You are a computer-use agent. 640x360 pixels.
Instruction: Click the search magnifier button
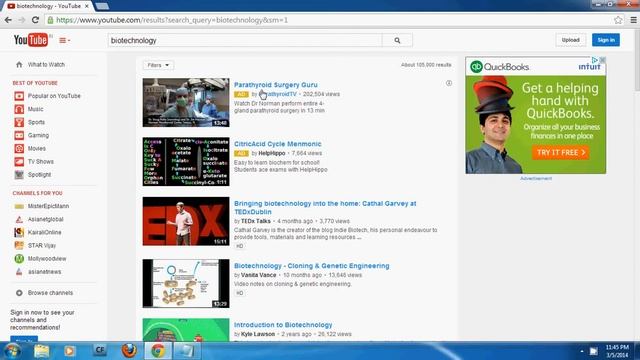(x=397, y=40)
